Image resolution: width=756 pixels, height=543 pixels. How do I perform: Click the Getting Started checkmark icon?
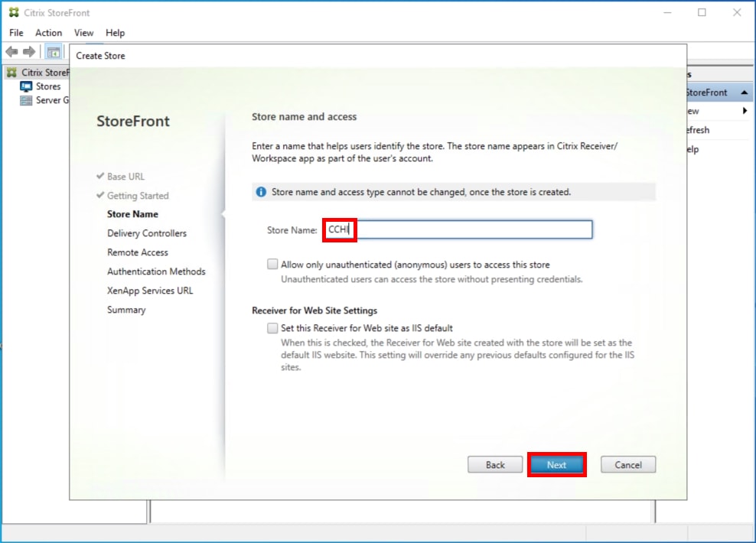click(x=100, y=195)
